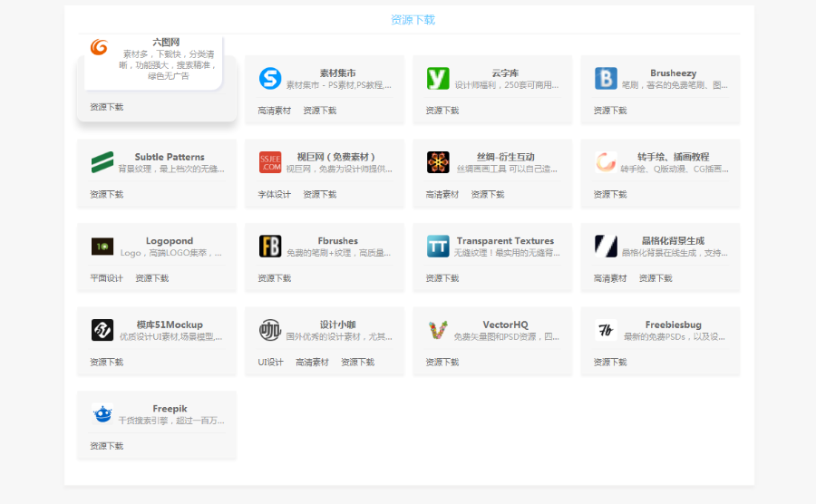816x504 pixels.
Task: Click 资源下载 tag under 模库51Mockup
Action: coord(107,363)
